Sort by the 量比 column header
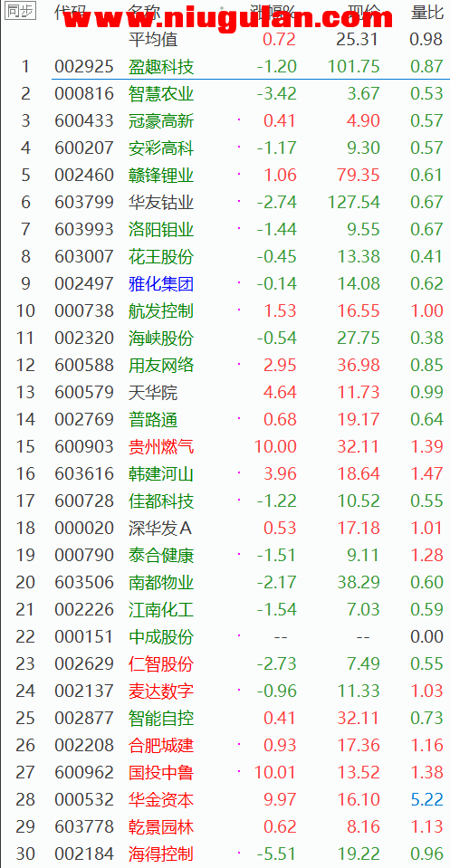Screen dimensions: 450x868 [x=426, y=12]
